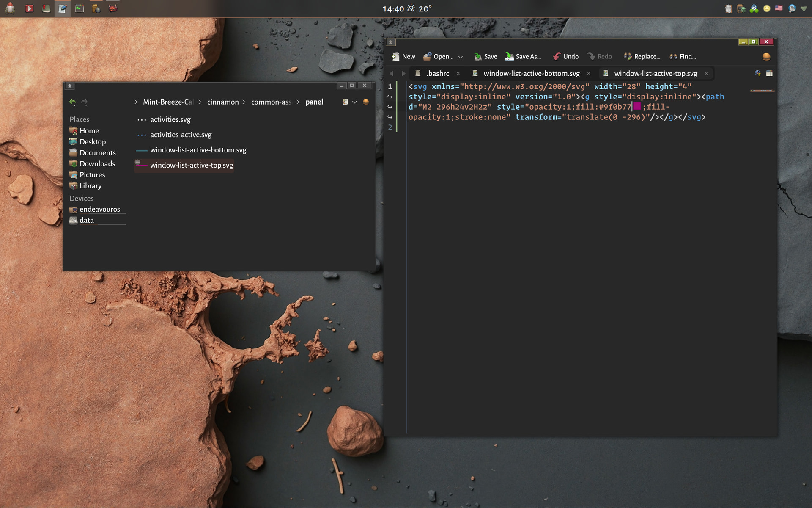Click the Undo arrow icon
Viewport: 812px width, 508px height.
(x=557, y=56)
